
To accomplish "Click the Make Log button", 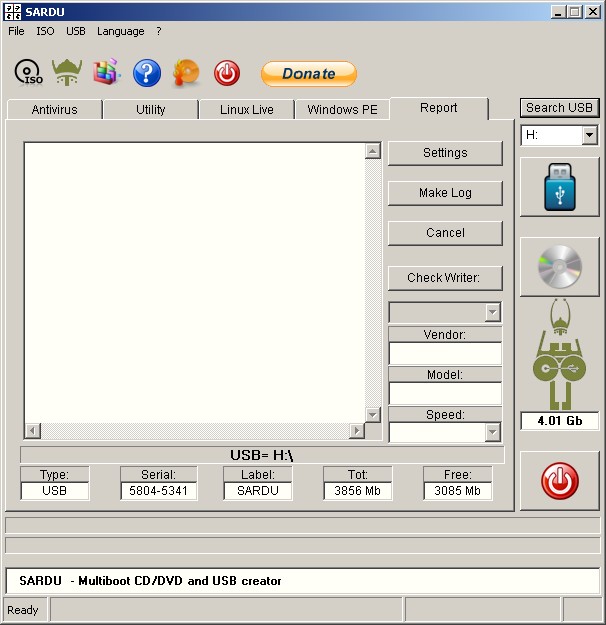I will [x=445, y=193].
